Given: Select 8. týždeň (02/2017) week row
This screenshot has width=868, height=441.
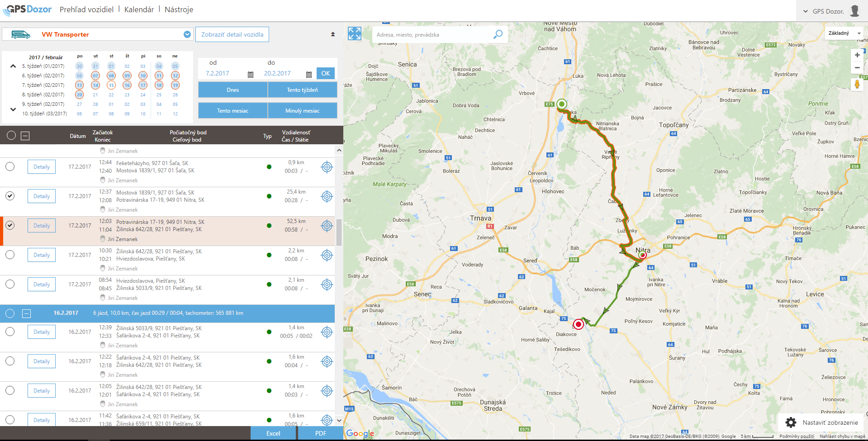Looking at the screenshot, I should click(43, 95).
